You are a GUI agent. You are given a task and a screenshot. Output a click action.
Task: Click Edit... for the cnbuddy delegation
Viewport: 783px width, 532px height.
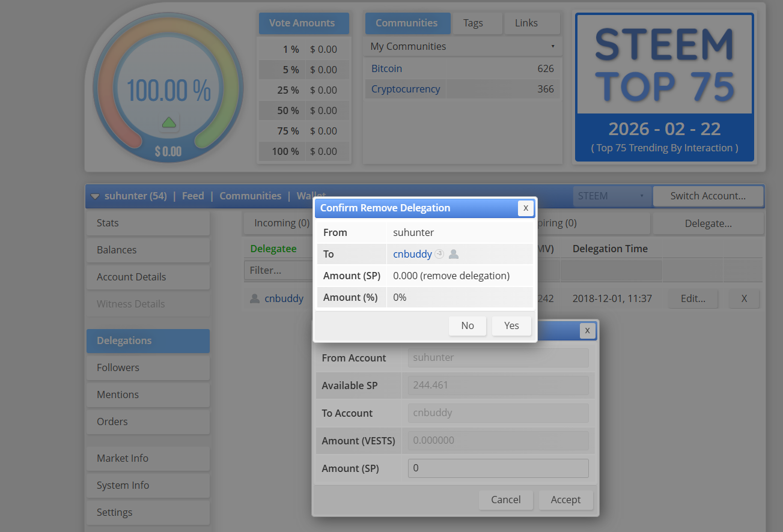click(x=693, y=298)
